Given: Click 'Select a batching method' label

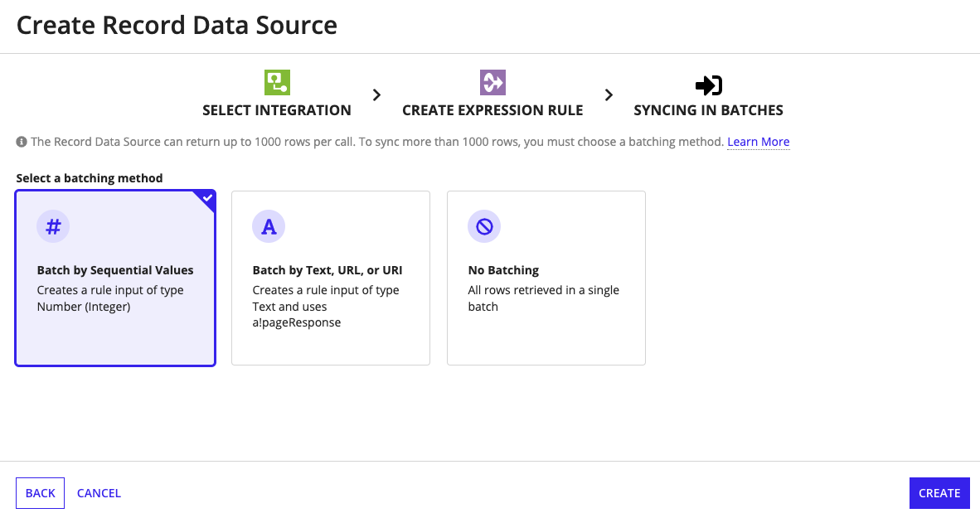Looking at the screenshot, I should (90, 178).
